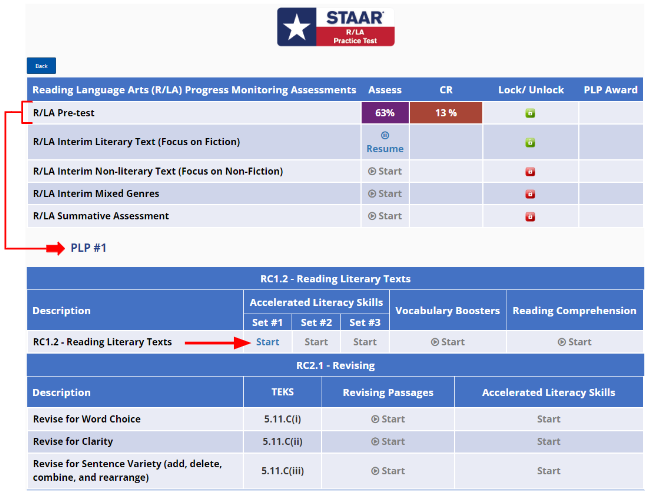
Task: Click TEKS value 5.11.C(iii)
Action: [x=283, y=471]
